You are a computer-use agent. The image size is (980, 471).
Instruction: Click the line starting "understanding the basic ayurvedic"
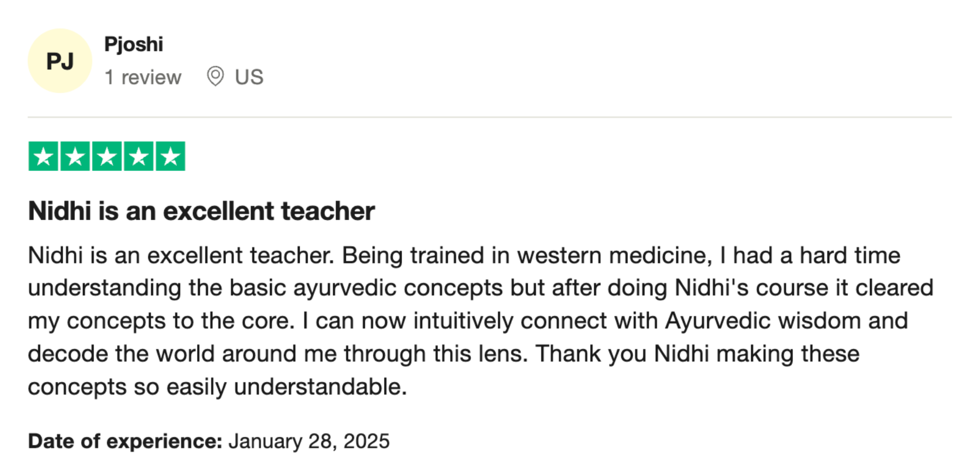tap(480, 288)
